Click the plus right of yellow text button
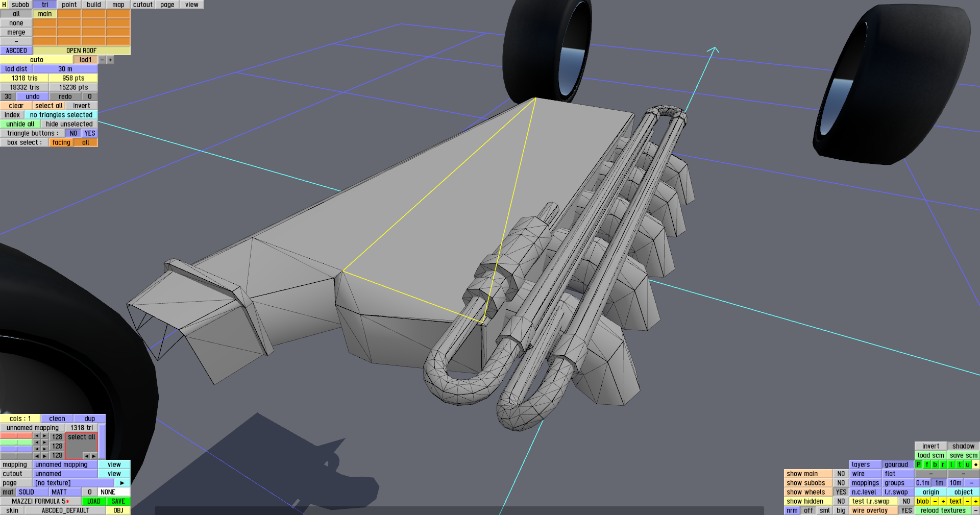Viewport: 980px width, 515px height. [976, 501]
